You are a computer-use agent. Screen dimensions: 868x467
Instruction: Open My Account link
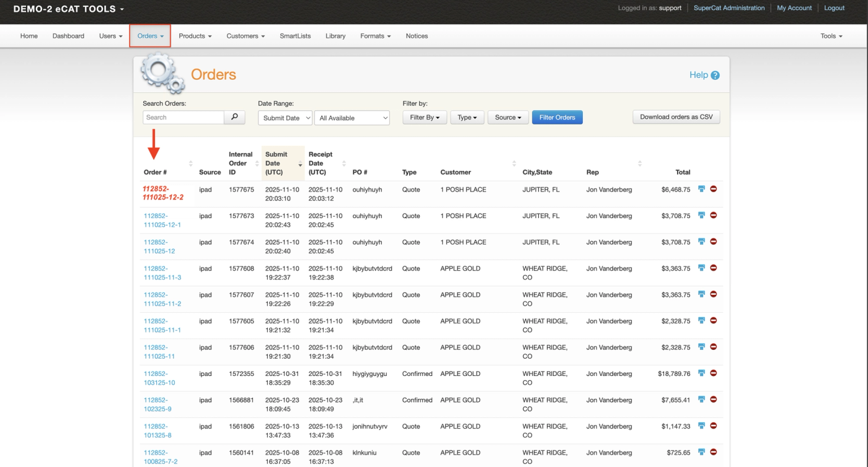(794, 8)
